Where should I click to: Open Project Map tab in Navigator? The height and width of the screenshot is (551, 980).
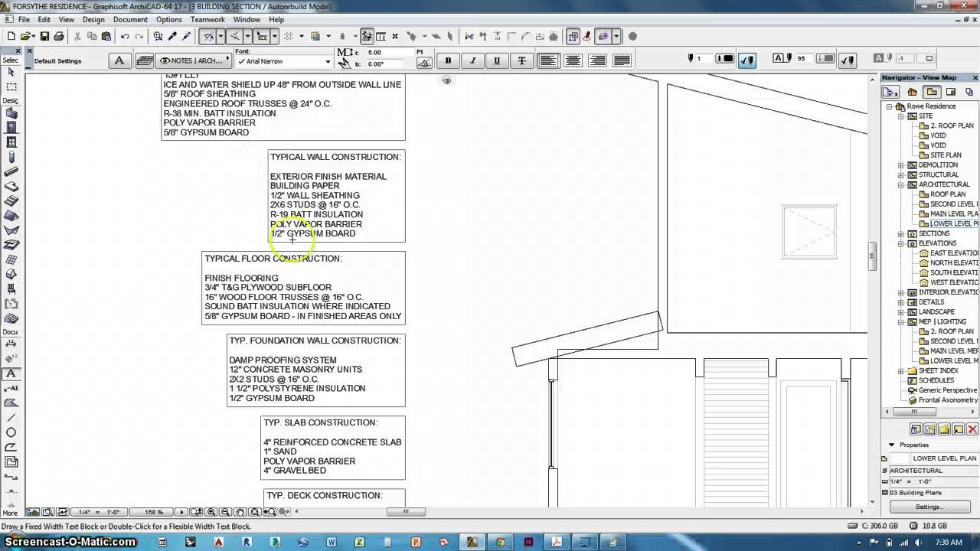[912, 92]
